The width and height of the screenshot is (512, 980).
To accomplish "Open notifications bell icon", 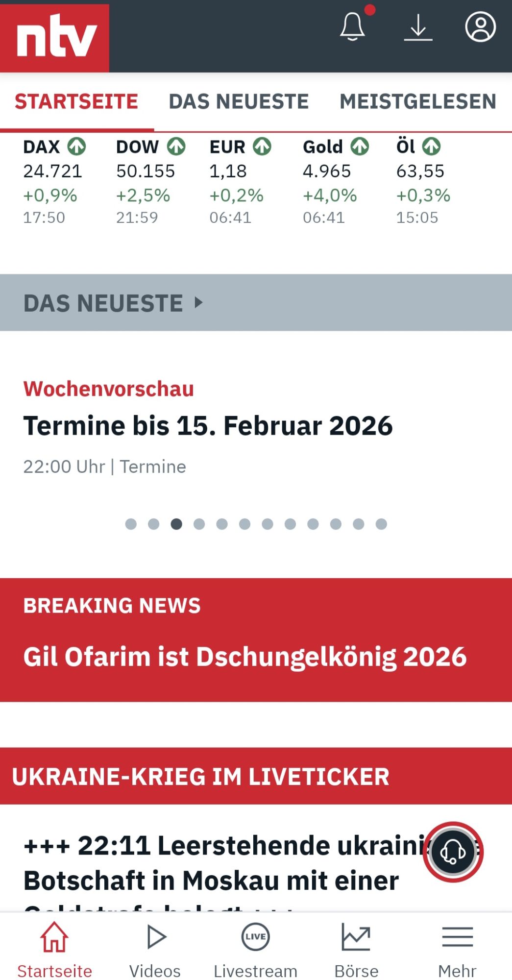I will coord(353,27).
